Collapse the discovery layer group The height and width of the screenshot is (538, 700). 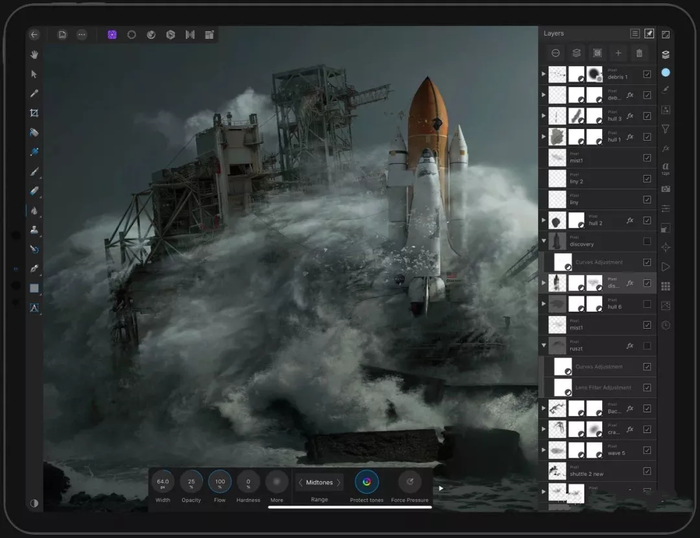543,241
